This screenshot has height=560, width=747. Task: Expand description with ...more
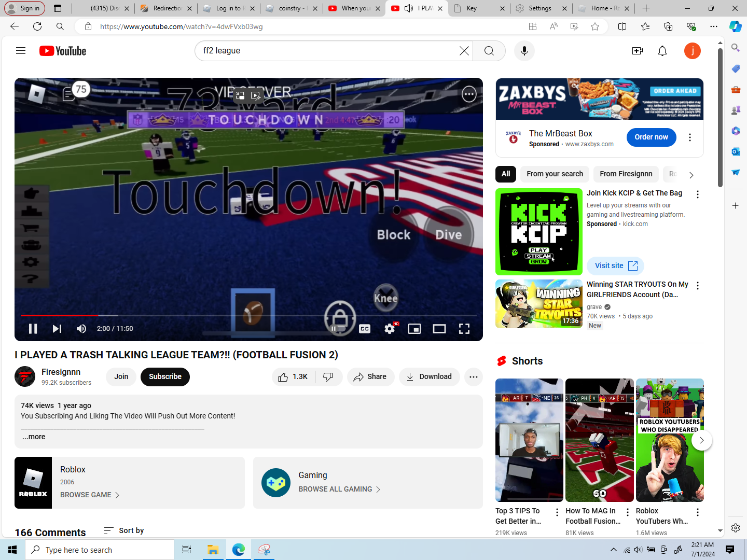click(x=34, y=437)
